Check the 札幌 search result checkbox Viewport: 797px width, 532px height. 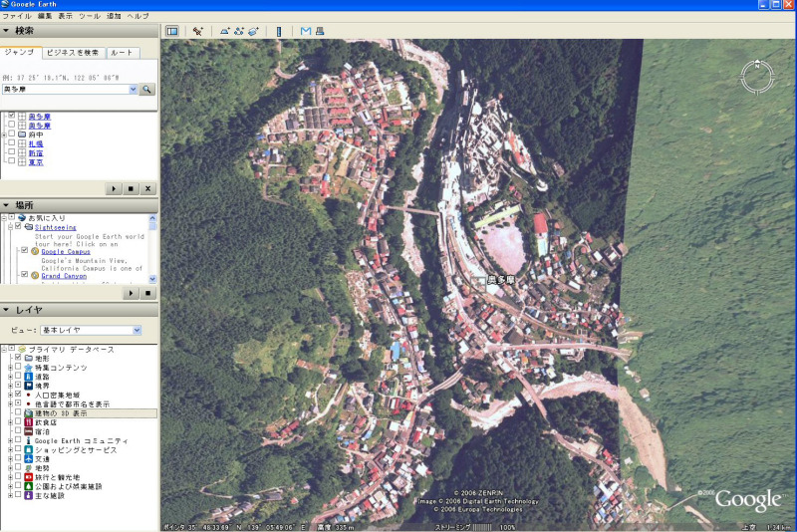(x=12, y=143)
